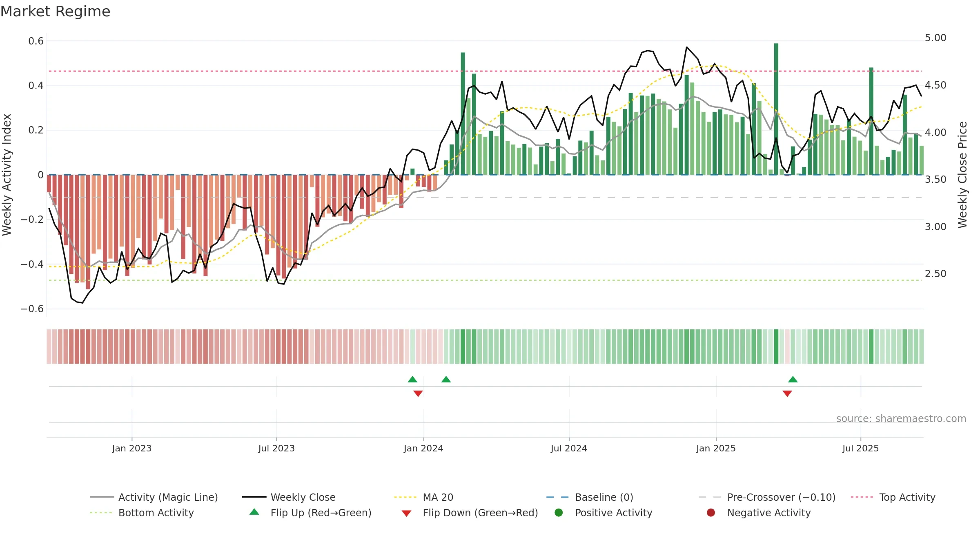Click the Weekly Close Price axis title

pyautogui.click(x=962, y=175)
